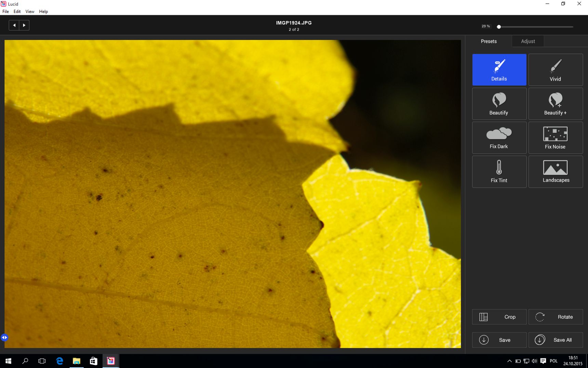Select the Beautify + preset
The height and width of the screenshot is (368, 588).
click(556, 104)
